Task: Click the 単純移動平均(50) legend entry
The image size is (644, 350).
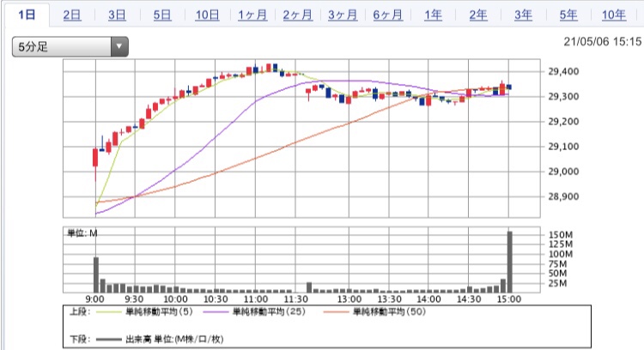Action: 389,312
